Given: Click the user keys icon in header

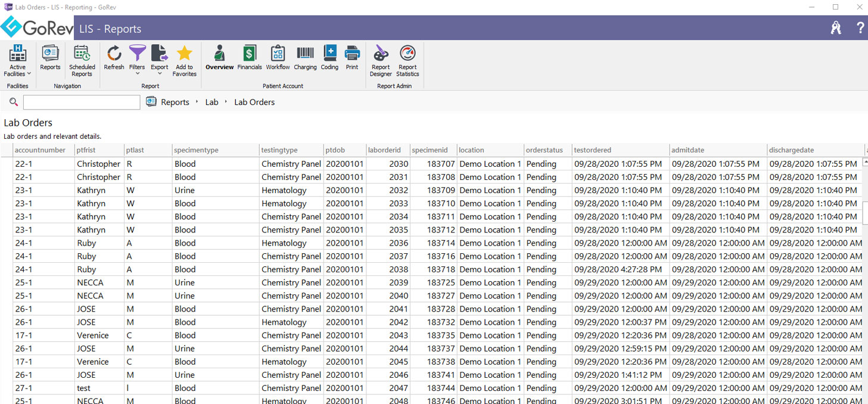Looking at the screenshot, I should 836,28.
